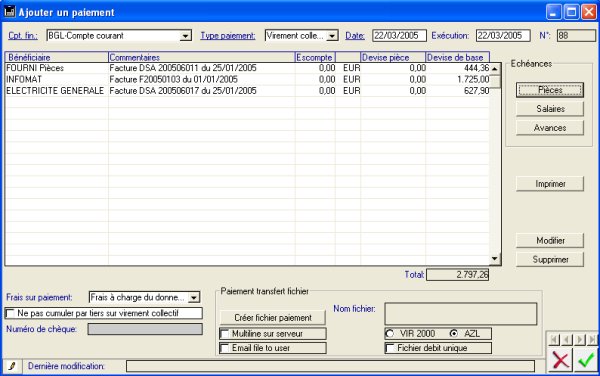Check Email file to user option

tap(225, 348)
